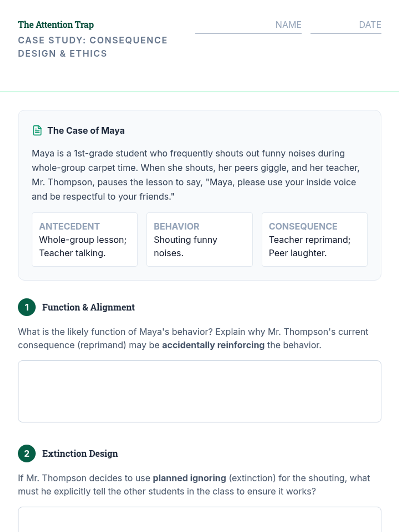
Task: Click the Function & Alignment answer box
Action: [199, 391]
